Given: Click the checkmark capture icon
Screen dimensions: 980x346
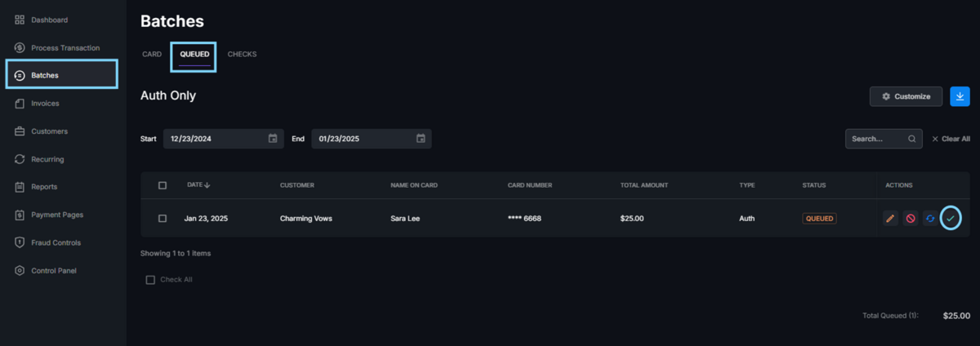Looking at the screenshot, I should (950, 219).
